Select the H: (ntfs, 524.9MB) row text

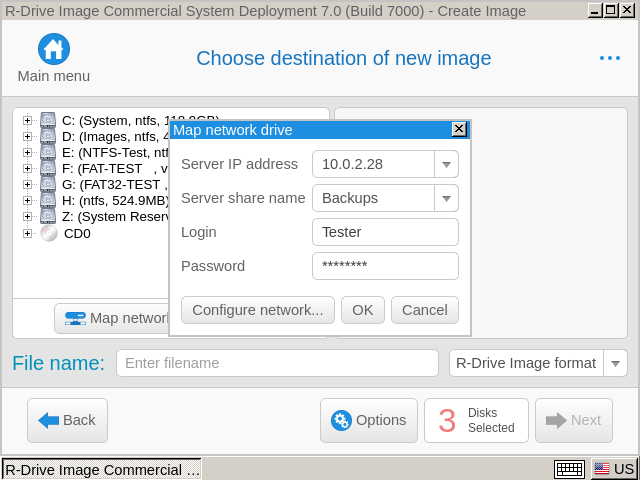[116, 200]
